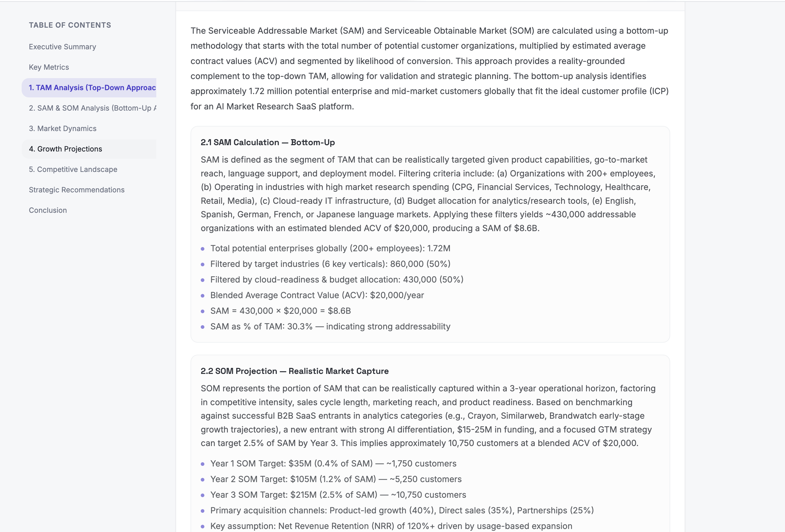Viewport: 785px width, 532px height.
Task: Click the Primary acquisition channels bullet
Action: pyautogui.click(x=402, y=510)
